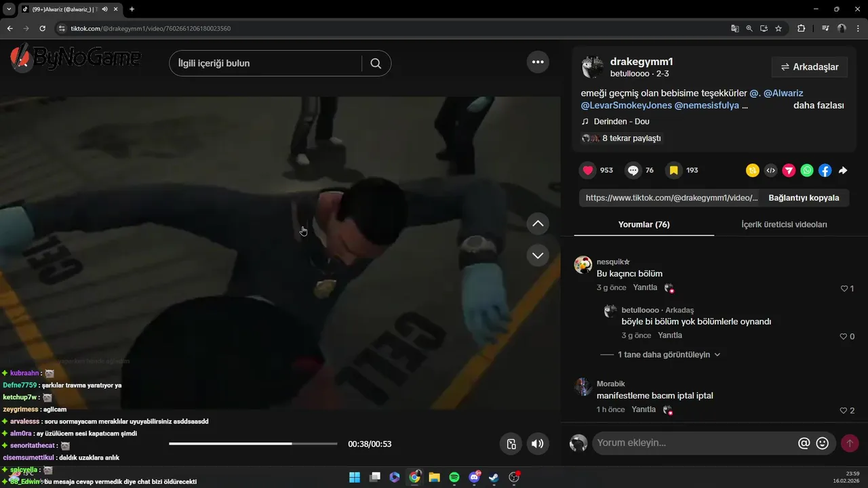The height and width of the screenshot is (488, 868).
Task: Open a new browser tab
Action: tap(132, 9)
